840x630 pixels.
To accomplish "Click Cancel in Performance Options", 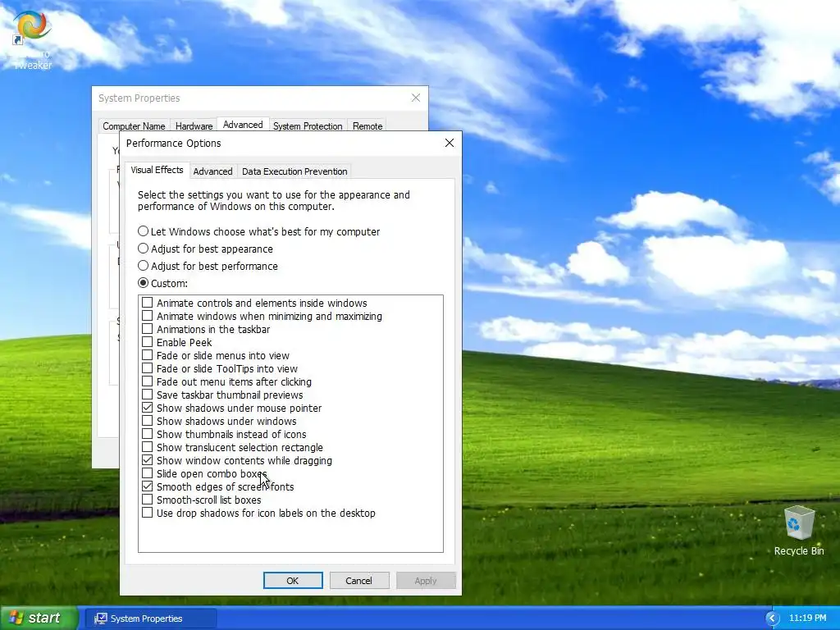I will (359, 580).
